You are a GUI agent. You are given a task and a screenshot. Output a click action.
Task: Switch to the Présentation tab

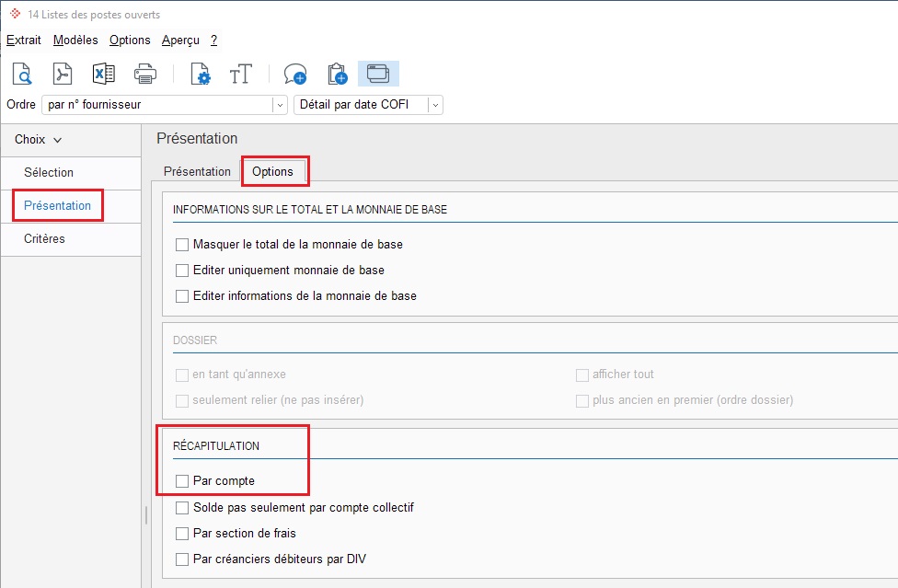pos(197,172)
